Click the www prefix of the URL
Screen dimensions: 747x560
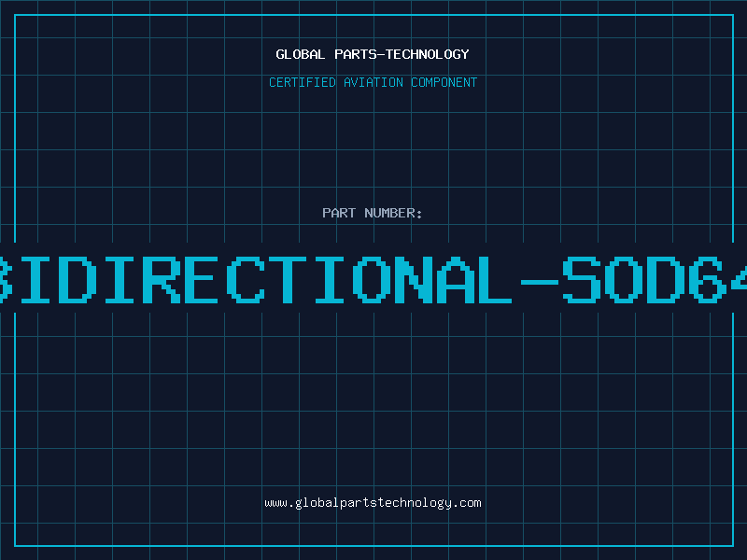[x=276, y=503]
